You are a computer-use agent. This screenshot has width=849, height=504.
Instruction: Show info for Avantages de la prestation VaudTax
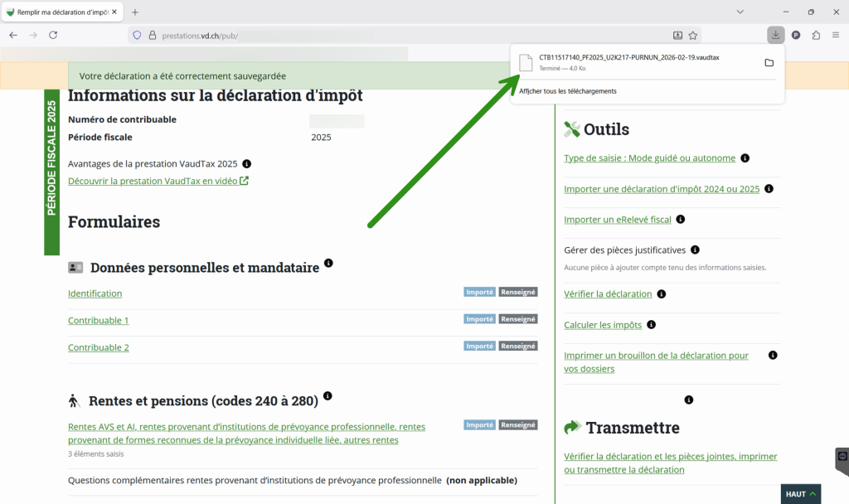point(246,164)
